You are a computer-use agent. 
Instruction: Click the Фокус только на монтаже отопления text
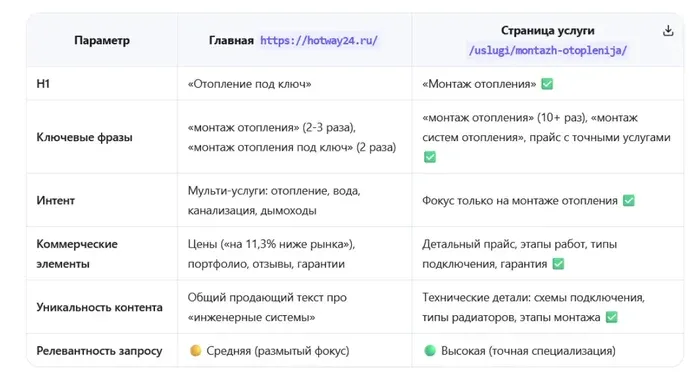(520, 201)
